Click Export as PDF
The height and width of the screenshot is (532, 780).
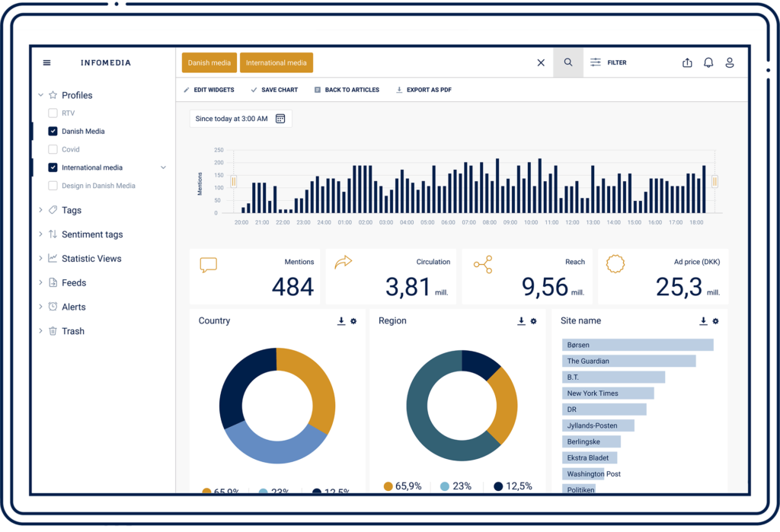424,90
